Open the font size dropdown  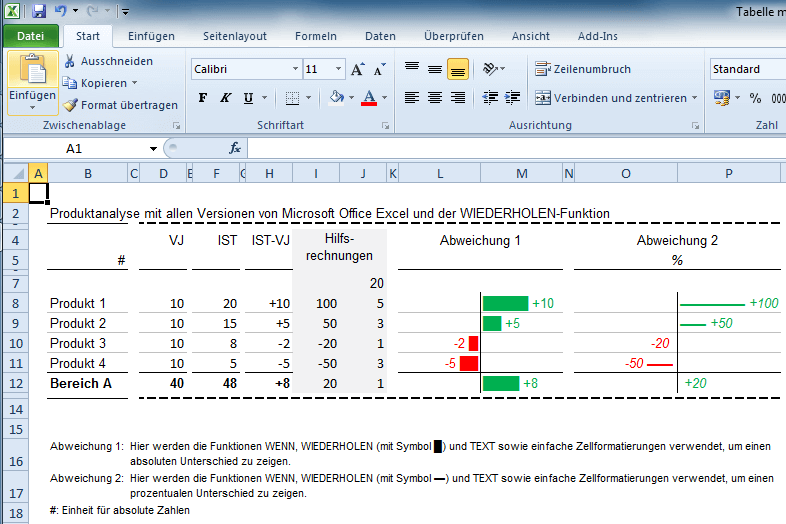[339, 69]
